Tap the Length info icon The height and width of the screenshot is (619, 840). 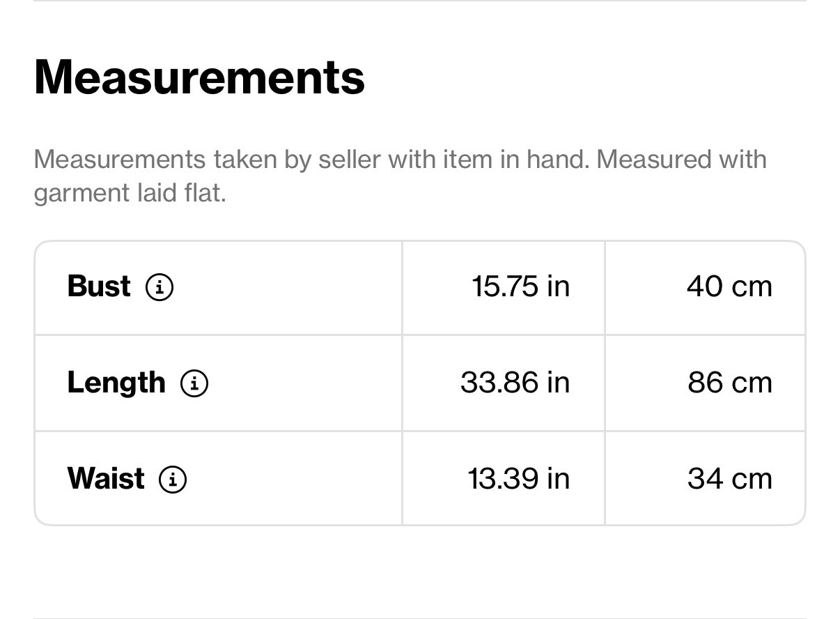click(x=194, y=383)
